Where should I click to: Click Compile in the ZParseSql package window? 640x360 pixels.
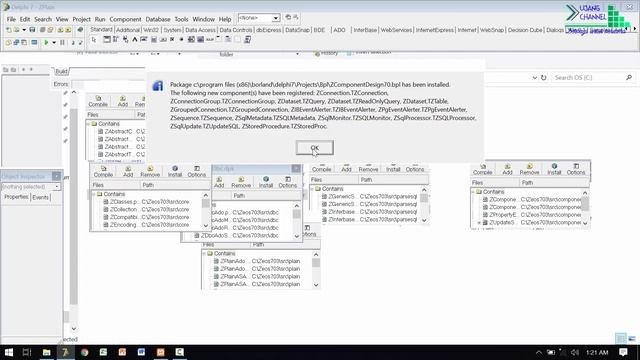click(x=321, y=169)
